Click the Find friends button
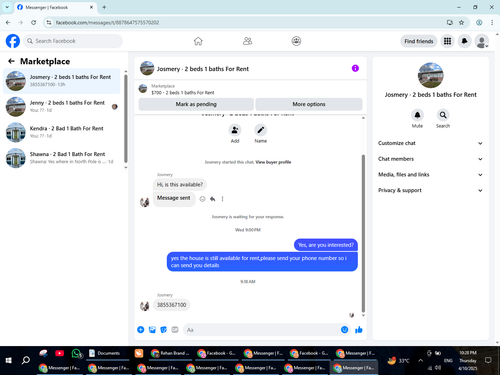Screen dimensions: 500x375 [419, 41]
